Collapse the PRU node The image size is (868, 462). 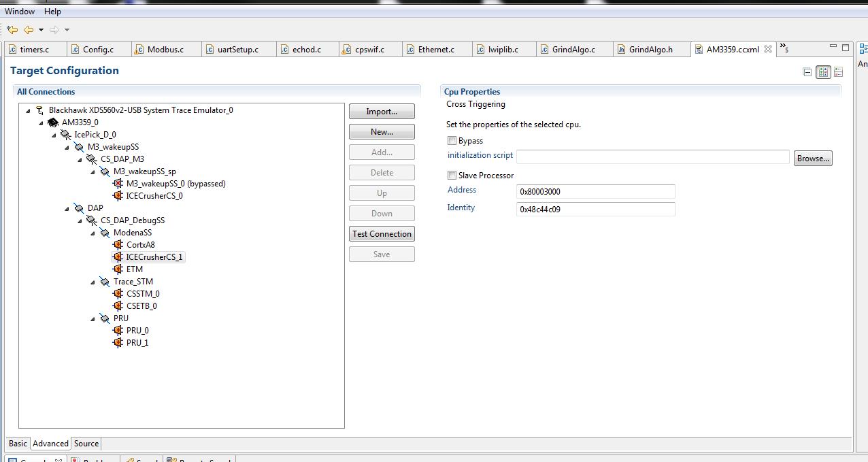tap(93, 318)
